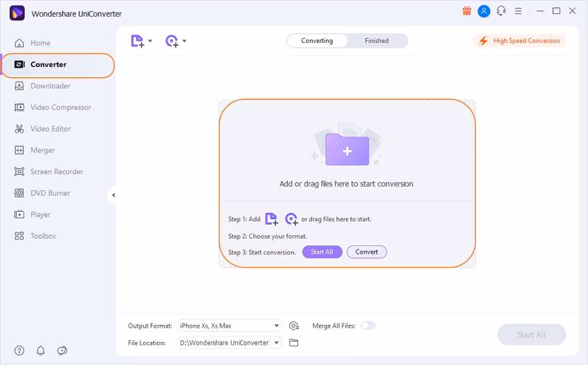Click 'Add or drag files here' text
Image resolution: width=588 pixels, height=365 pixels.
pyautogui.click(x=346, y=184)
